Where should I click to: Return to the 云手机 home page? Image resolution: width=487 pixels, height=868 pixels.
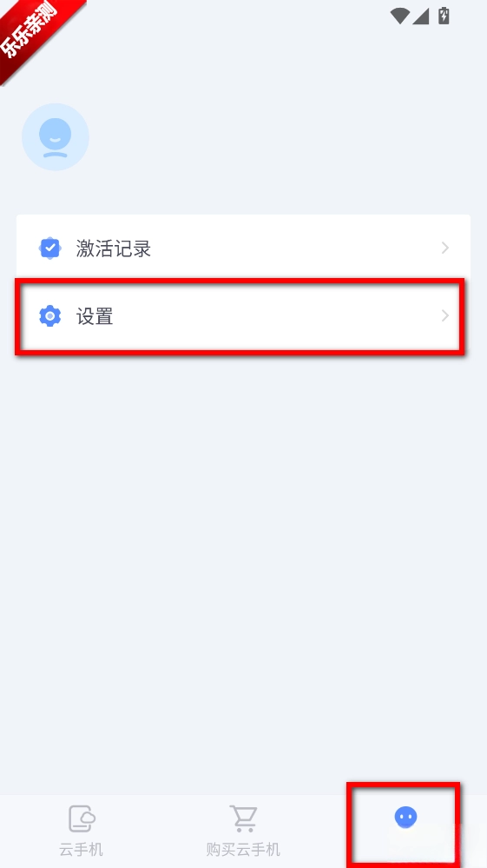(82, 831)
